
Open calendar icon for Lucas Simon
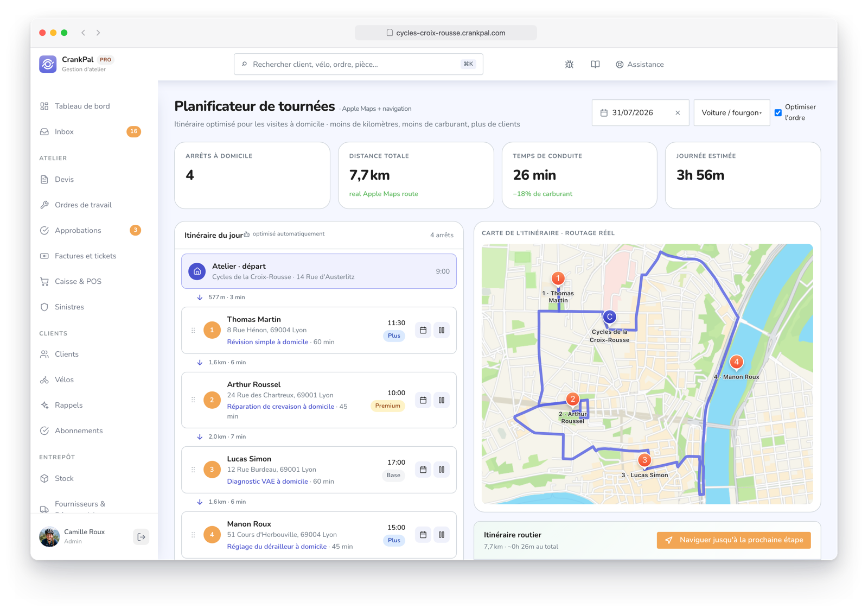point(423,470)
